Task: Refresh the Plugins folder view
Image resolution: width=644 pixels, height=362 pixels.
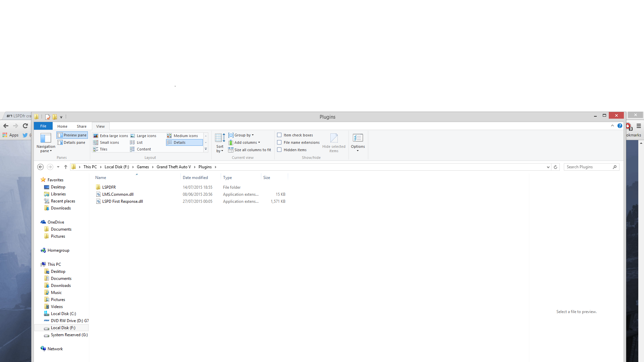Action: click(555, 167)
